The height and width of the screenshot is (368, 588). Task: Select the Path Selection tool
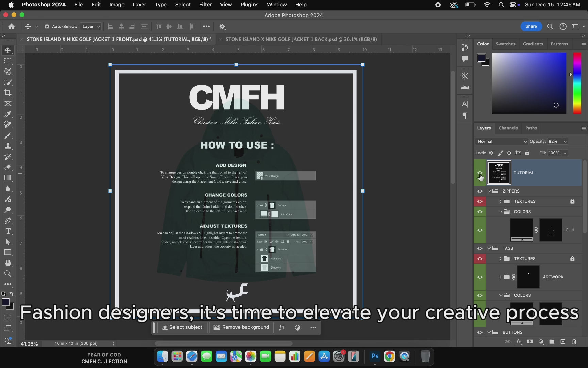coord(7,242)
